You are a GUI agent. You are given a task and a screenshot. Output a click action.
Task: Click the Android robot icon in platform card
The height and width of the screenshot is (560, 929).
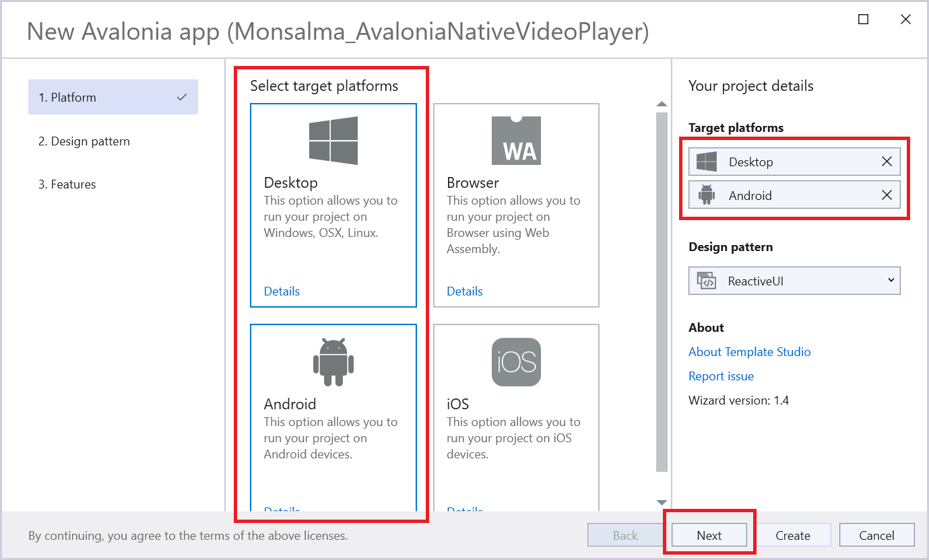(x=333, y=362)
